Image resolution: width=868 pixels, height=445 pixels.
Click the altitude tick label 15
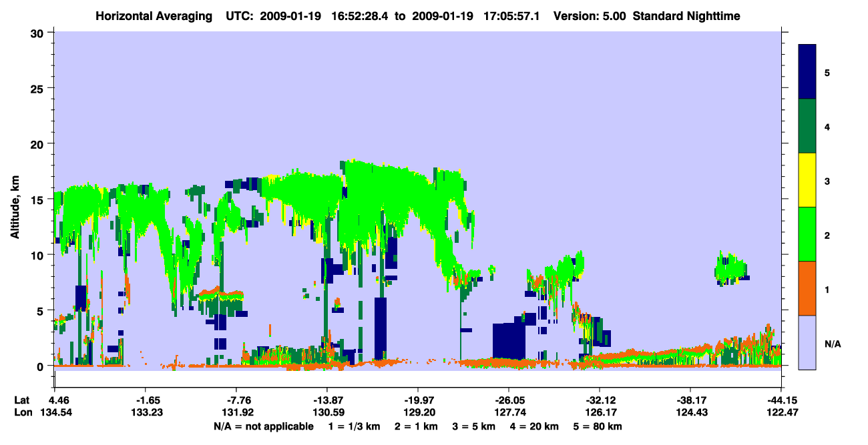pyautogui.click(x=39, y=199)
